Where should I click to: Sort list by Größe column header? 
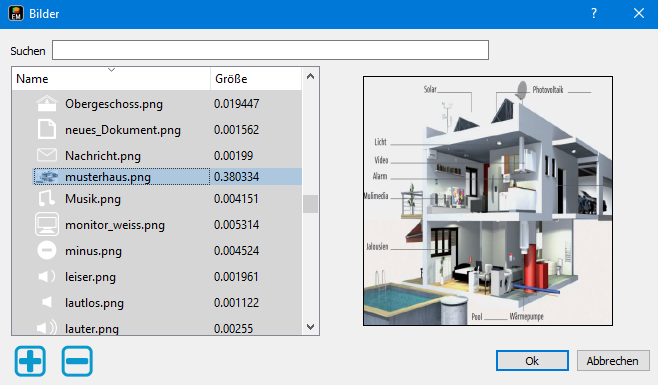click(x=256, y=79)
